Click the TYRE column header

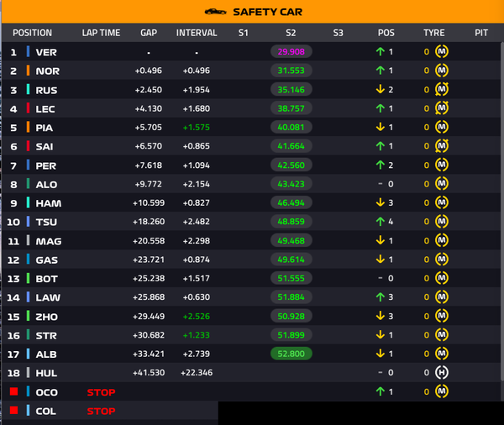click(x=434, y=34)
